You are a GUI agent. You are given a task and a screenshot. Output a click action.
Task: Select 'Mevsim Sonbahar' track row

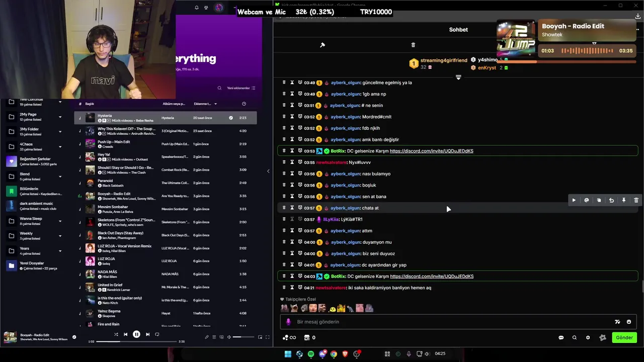[x=166, y=209]
